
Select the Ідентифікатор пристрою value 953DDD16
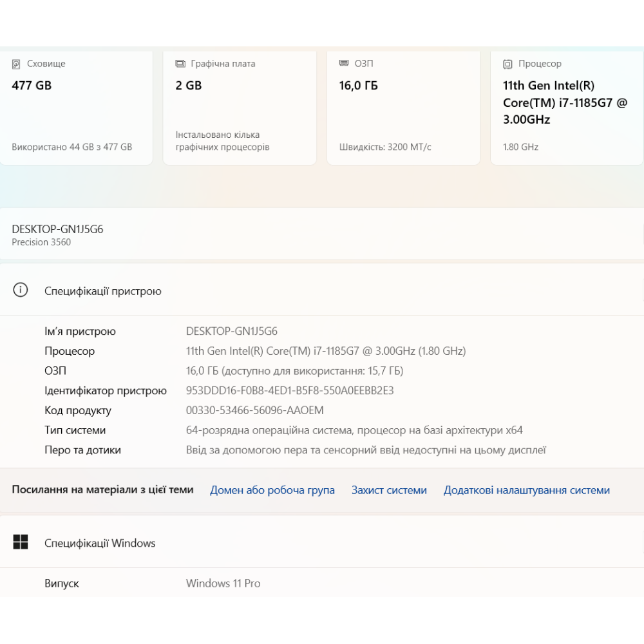(289, 390)
